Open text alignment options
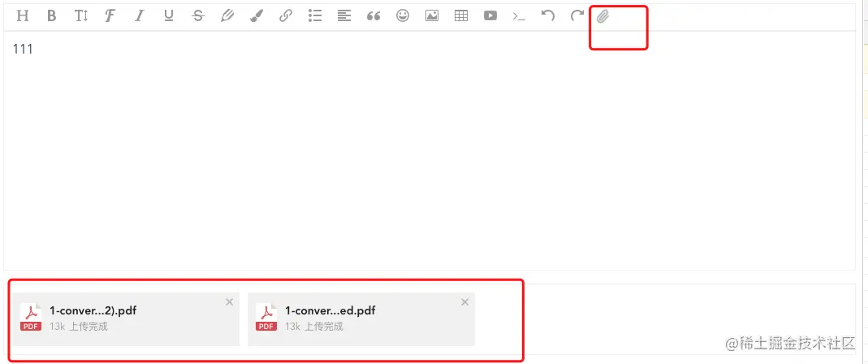868x364 pixels. click(344, 15)
